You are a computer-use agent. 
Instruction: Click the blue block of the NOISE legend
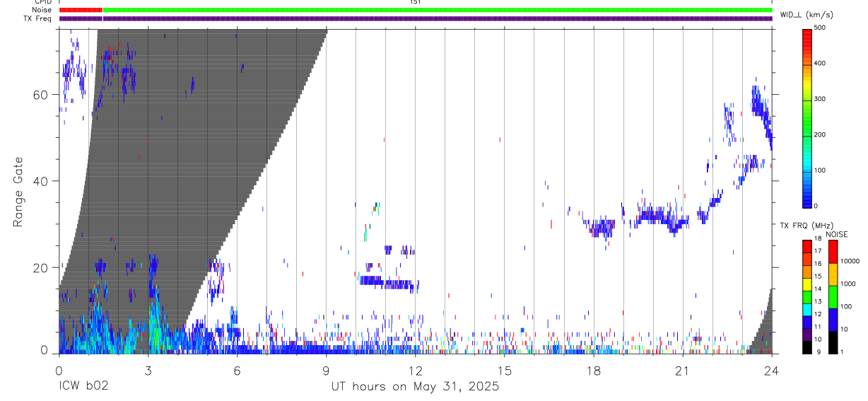[x=833, y=319]
